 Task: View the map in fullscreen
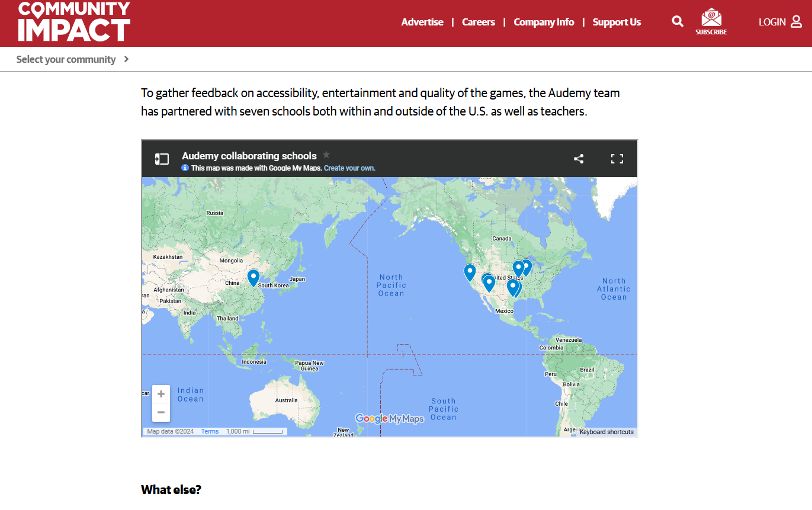point(617,159)
